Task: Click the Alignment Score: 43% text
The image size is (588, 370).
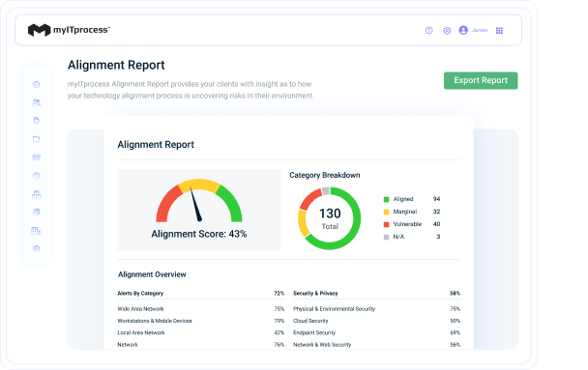Action: (199, 234)
